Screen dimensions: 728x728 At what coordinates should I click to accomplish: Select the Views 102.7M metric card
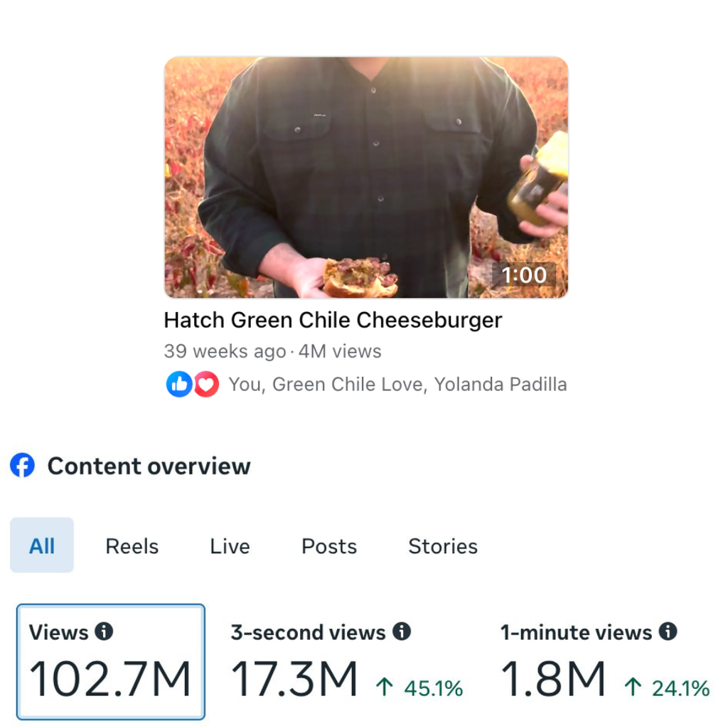(x=111, y=662)
